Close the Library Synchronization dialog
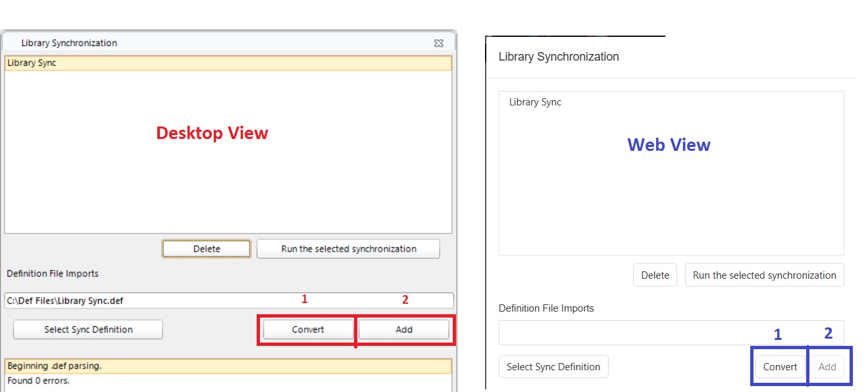The image size is (868, 392). [x=439, y=43]
